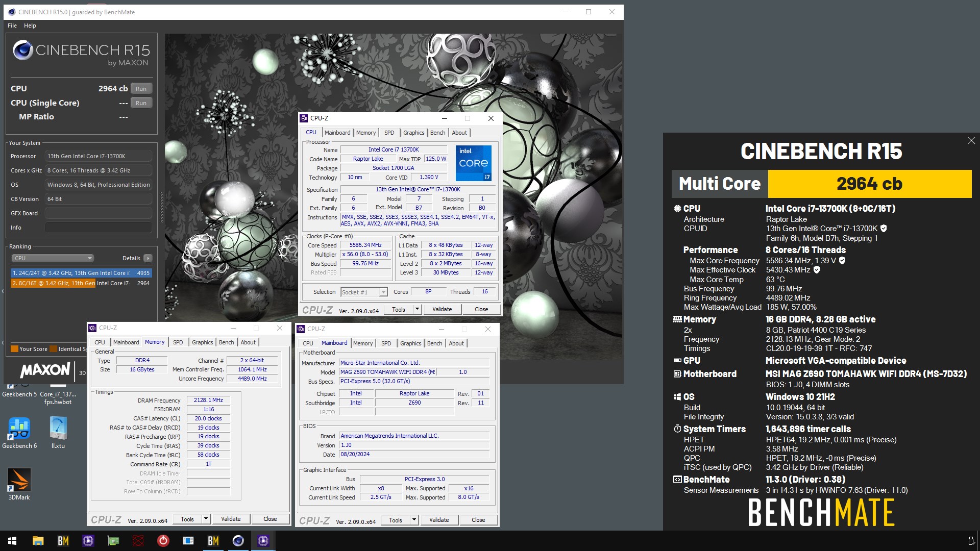
Task: Click the CPU-Z title bar icon of Mainboard window
Action: [x=301, y=329]
